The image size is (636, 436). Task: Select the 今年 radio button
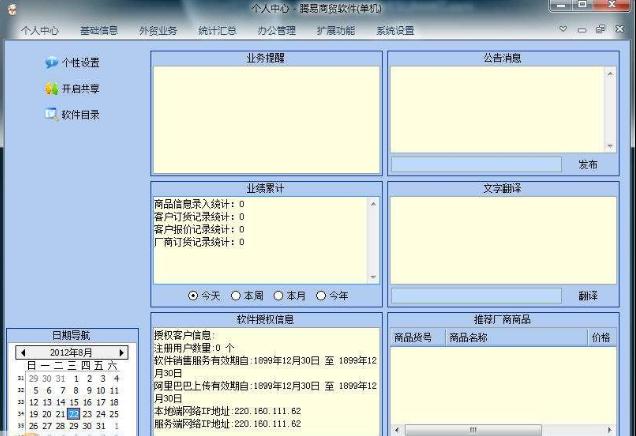click(321, 295)
